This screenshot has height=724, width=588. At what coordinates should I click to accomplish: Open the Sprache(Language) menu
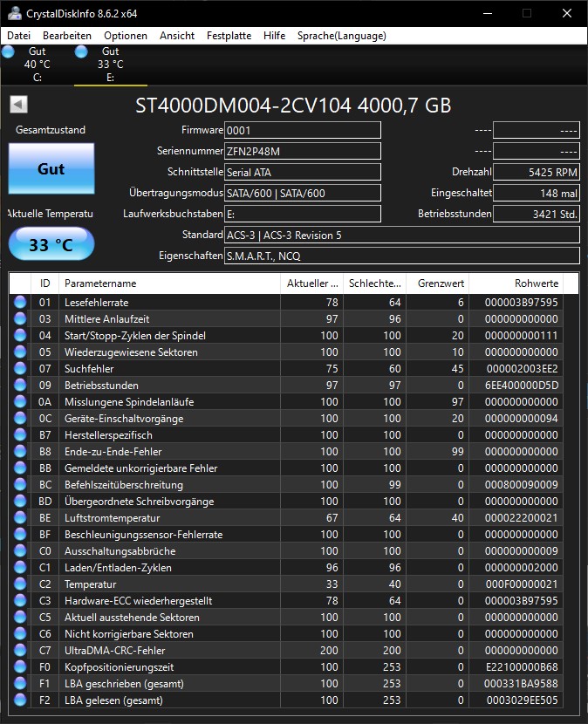(342, 36)
